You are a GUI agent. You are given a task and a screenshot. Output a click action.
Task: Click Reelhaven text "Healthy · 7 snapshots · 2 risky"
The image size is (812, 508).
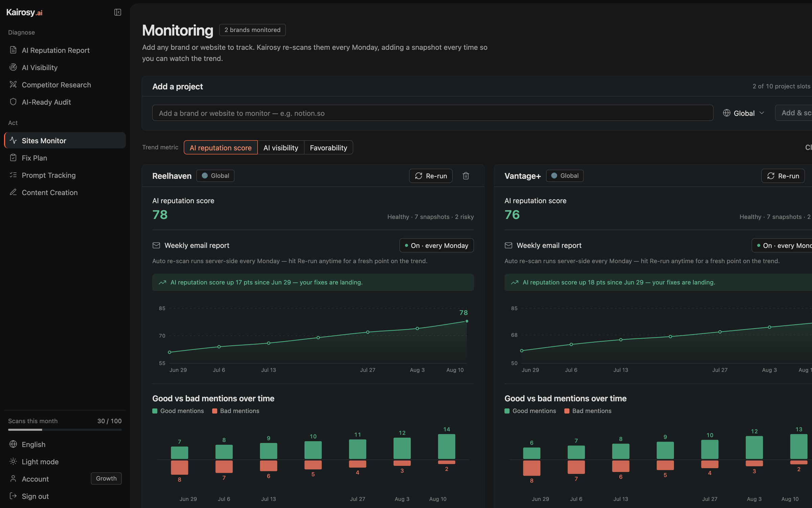[430, 217]
